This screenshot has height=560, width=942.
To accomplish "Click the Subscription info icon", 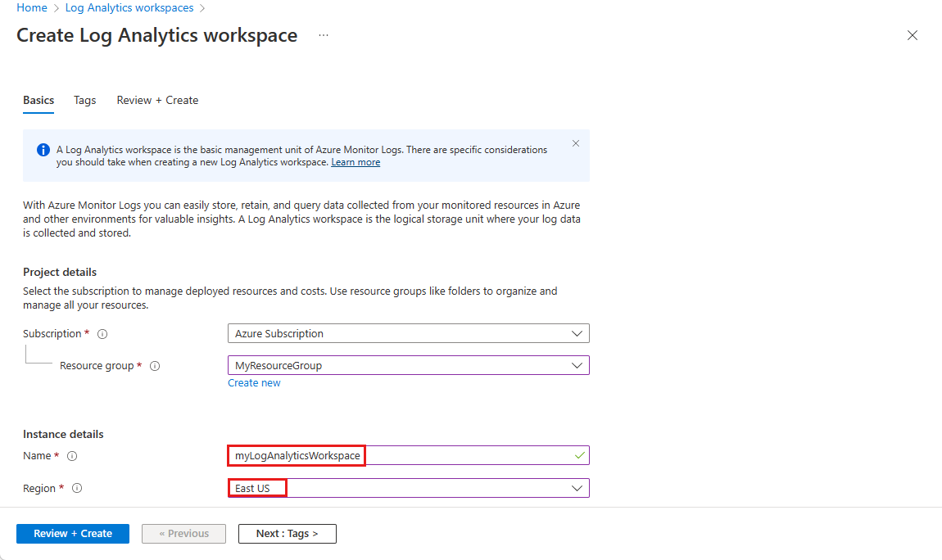I will click(x=102, y=334).
